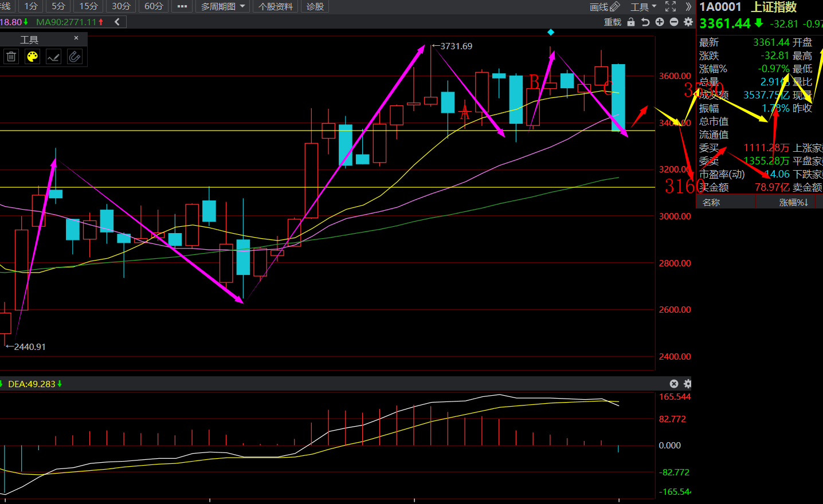Click the 个股资料 button
Image resolution: width=823 pixels, height=504 pixels.
[x=276, y=6]
